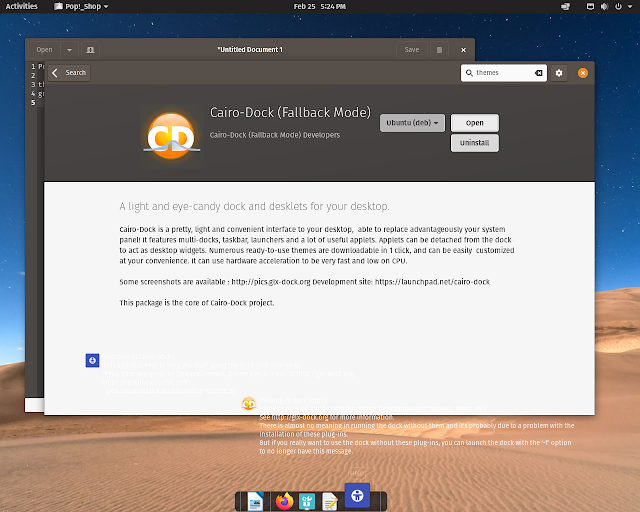Screen dimensions: 640x512
Task: Click 'Cairo-Dock (Fallback Mode)' title text
Action: (x=290, y=112)
